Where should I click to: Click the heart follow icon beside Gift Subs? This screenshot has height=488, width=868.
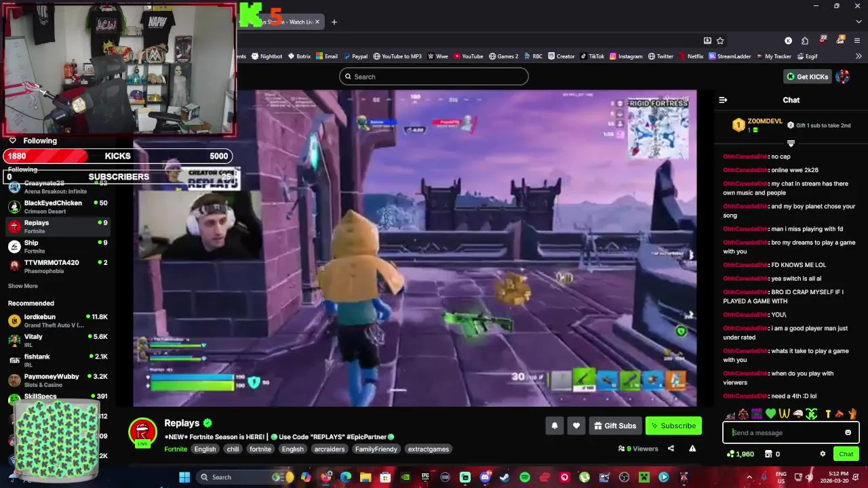(576, 426)
